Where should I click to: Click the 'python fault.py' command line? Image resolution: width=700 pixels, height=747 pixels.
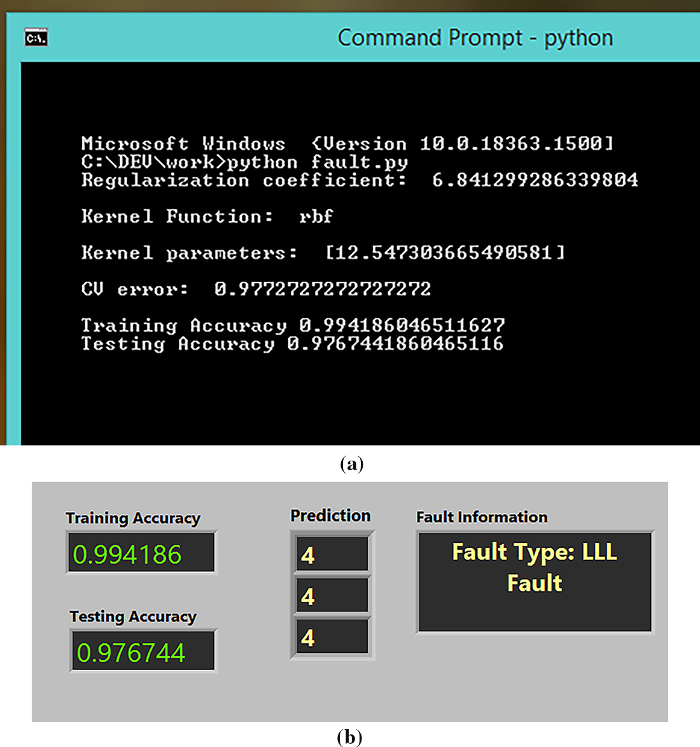pyautogui.click(x=244, y=162)
